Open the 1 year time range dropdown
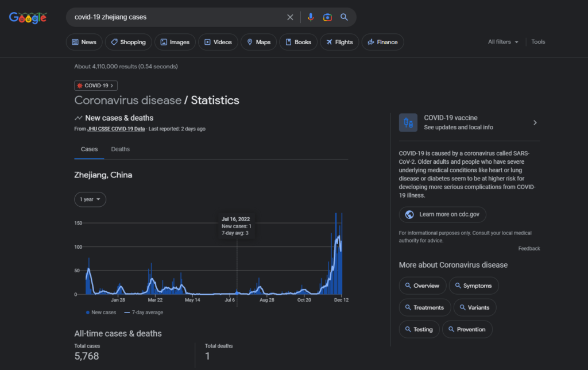Image resolution: width=588 pixels, height=370 pixels. pyautogui.click(x=90, y=199)
